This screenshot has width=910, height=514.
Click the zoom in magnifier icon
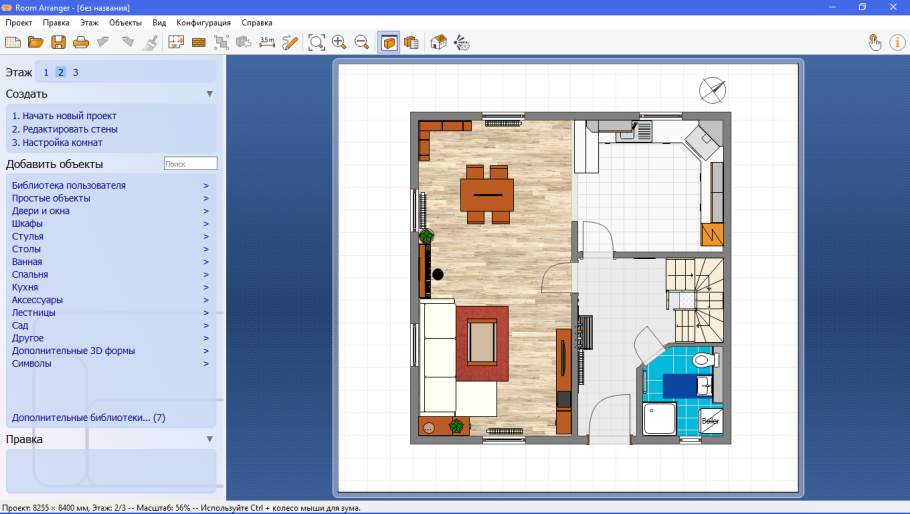(x=339, y=42)
